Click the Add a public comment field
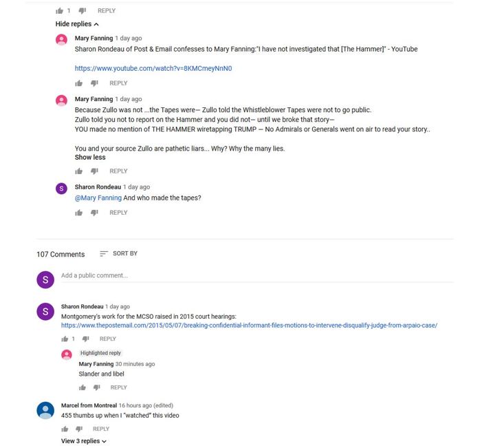The height and width of the screenshot is (448, 482). (256, 276)
